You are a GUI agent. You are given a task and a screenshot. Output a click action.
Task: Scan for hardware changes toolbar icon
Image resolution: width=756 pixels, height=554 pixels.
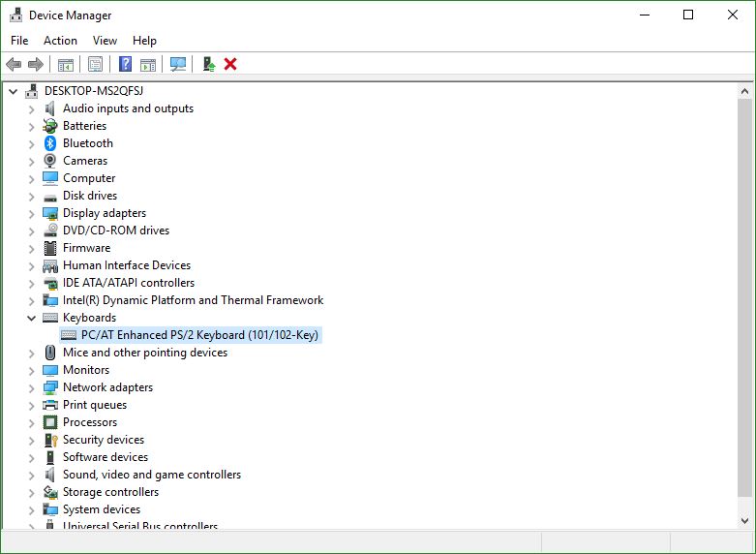click(x=178, y=64)
